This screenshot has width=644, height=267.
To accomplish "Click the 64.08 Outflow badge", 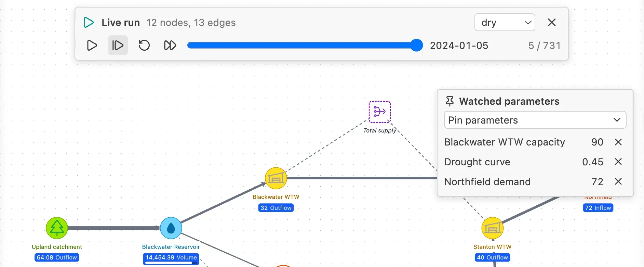I will 57,257.
